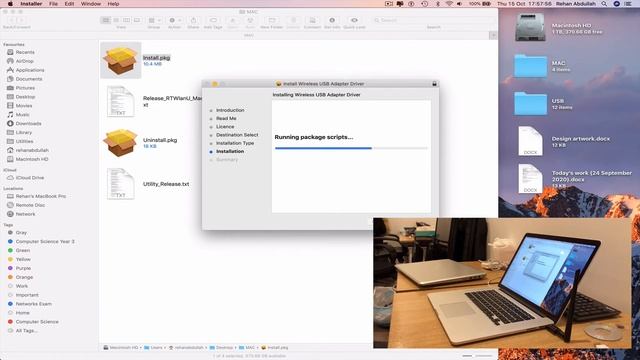Click the Finder back arrow

point(12,20)
